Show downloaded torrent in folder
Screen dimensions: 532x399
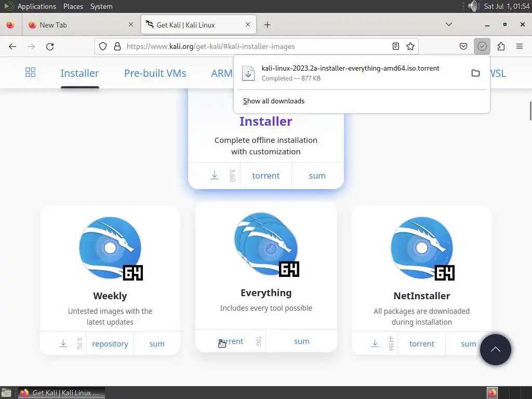476,73
